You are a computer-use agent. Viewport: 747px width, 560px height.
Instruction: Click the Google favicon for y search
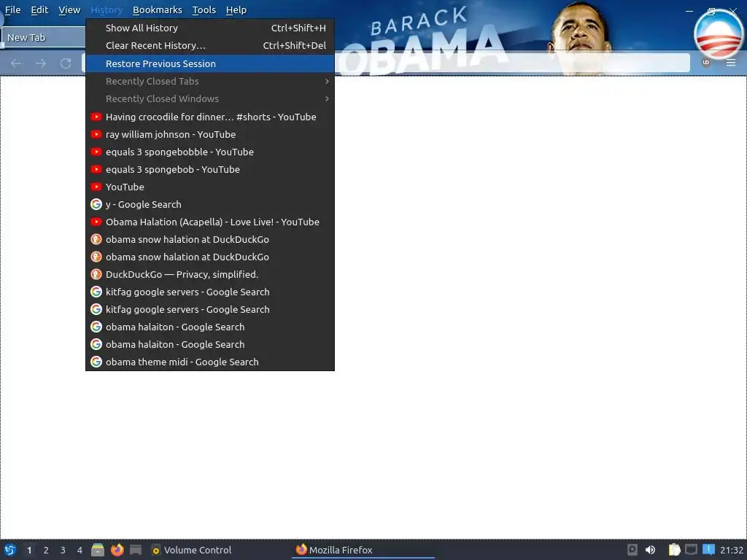coord(96,204)
